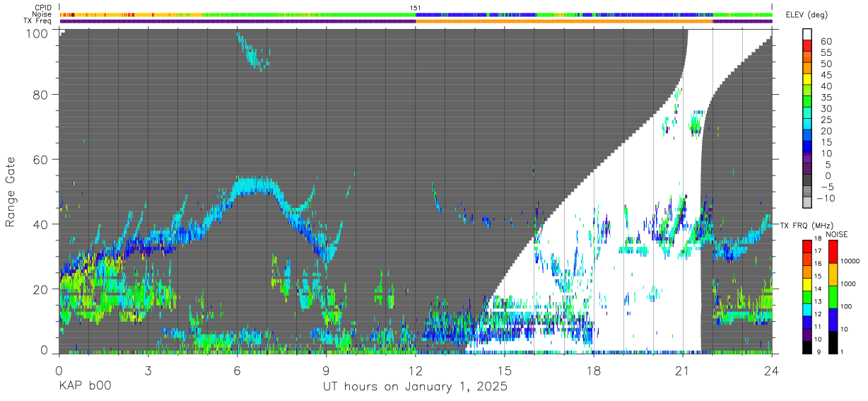Click the x-axis hour tick label '6'
868x401 pixels.
pyautogui.click(x=237, y=370)
